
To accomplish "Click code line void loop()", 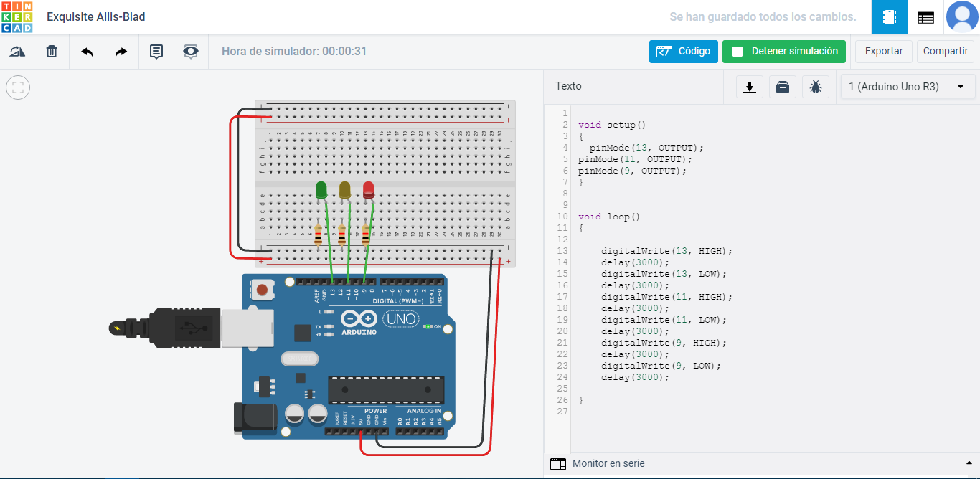I will coord(608,217).
